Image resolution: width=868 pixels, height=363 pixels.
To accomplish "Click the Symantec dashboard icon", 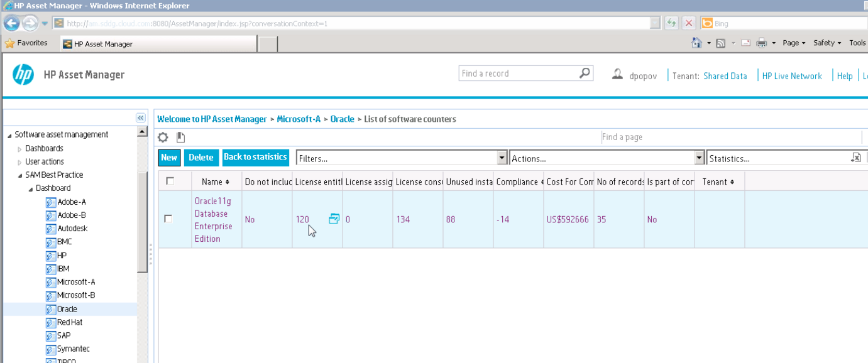I will (51, 349).
